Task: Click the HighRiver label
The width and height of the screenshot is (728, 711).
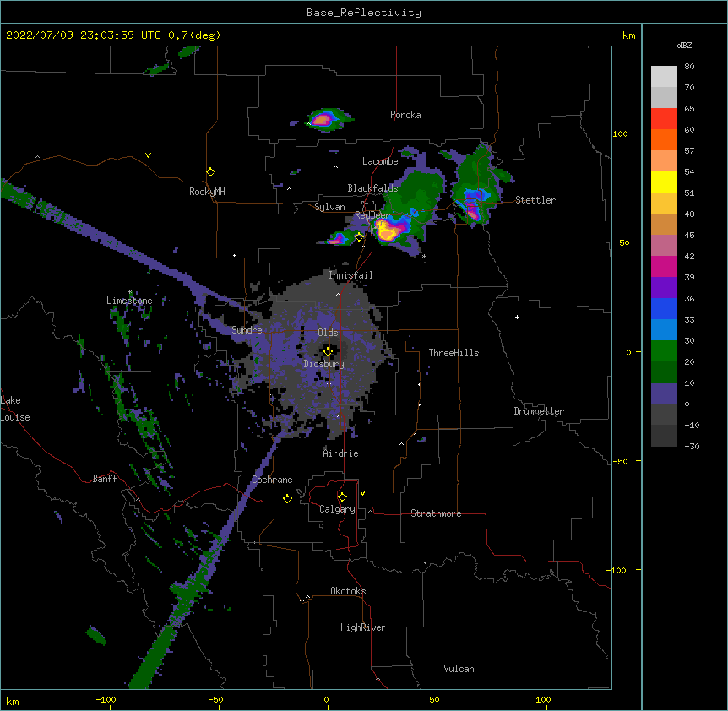Action: click(363, 627)
